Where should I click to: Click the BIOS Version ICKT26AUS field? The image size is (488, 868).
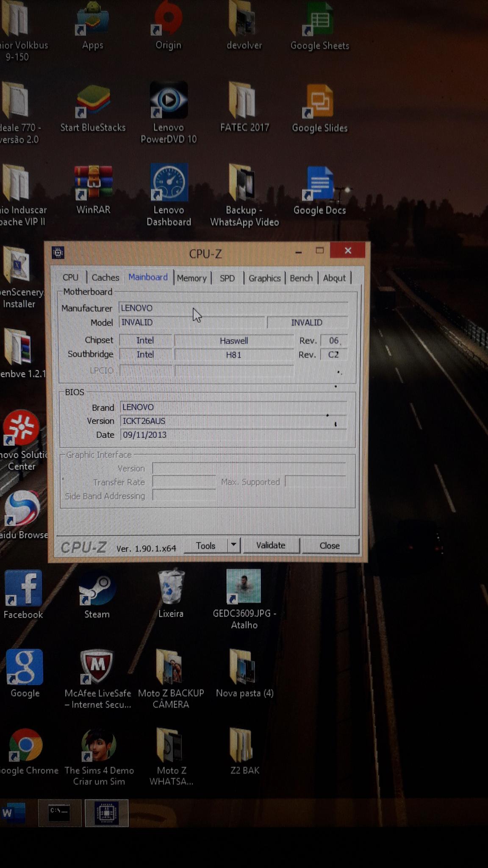(x=233, y=421)
